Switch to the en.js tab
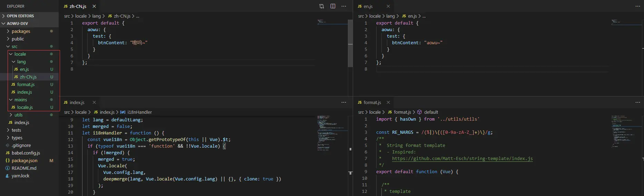 coord(368,6)
